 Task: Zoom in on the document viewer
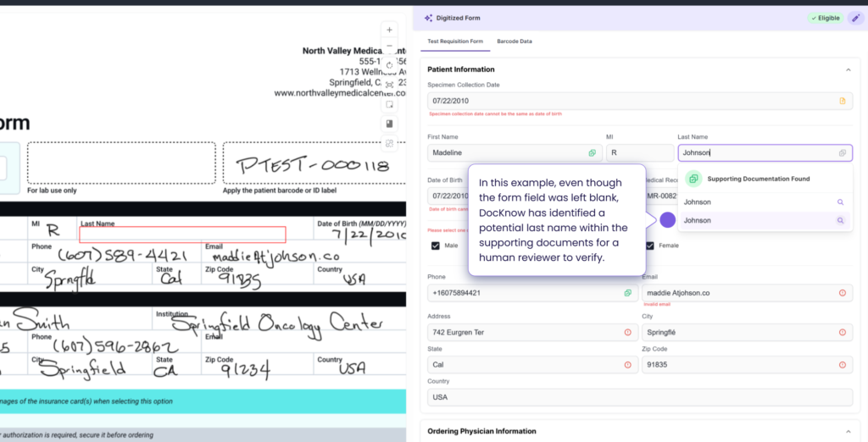click(x=389, y=29)
